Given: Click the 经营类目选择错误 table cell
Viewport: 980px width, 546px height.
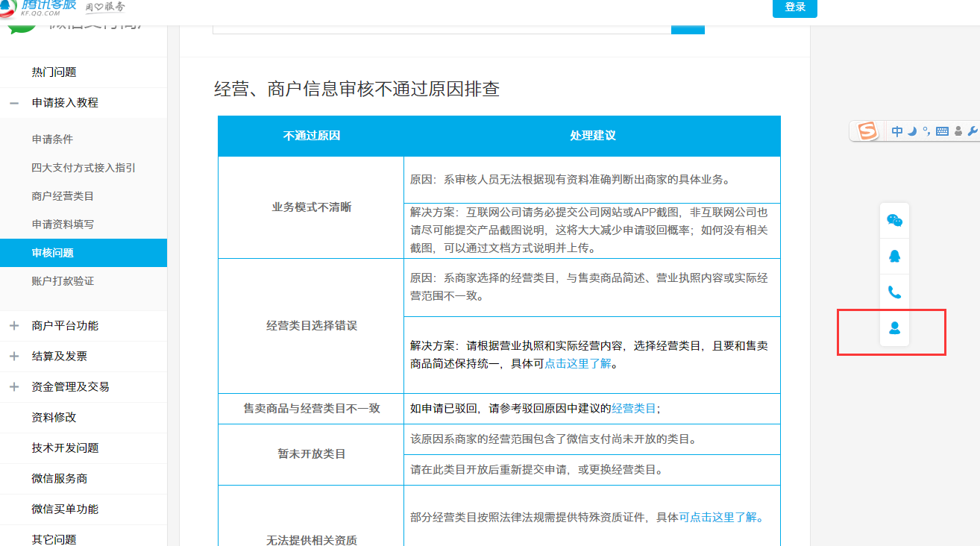Looking at the screenshot, I should [311, 326].
